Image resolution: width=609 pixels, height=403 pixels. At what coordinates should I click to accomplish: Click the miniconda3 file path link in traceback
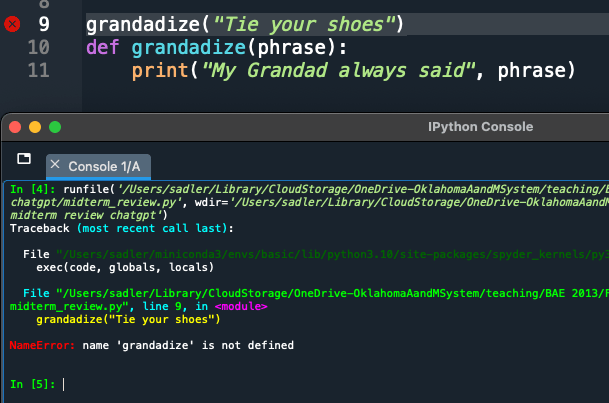coord(332,254)
